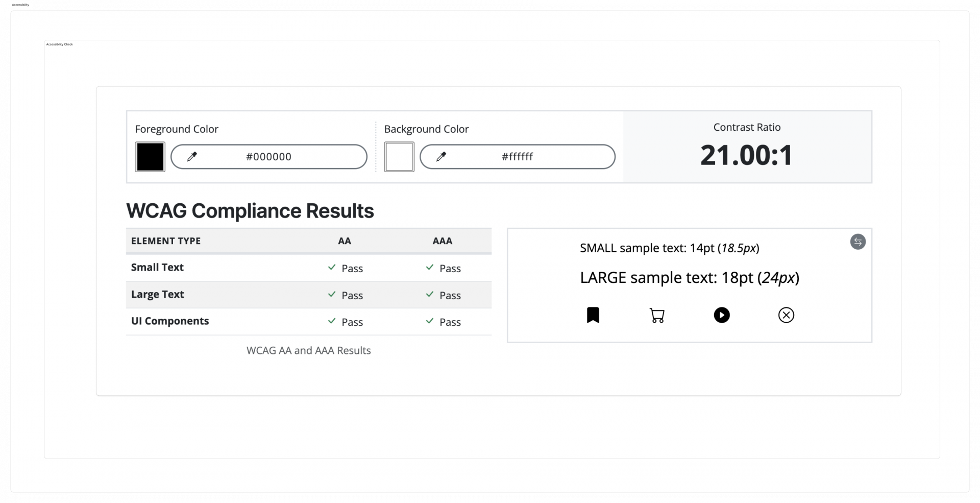Edit the background hex field #ffffff
Viewport: 980px width, 503px height.
point(518,157)
